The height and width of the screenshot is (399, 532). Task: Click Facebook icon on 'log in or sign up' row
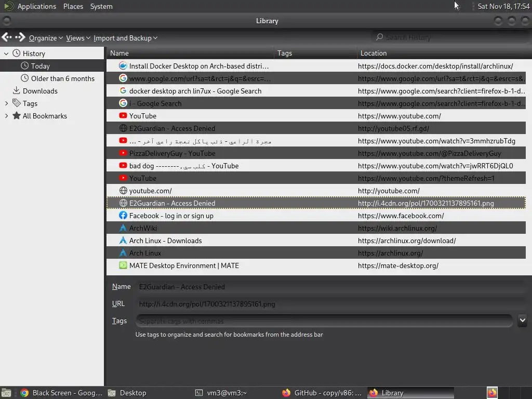point(123,215)
